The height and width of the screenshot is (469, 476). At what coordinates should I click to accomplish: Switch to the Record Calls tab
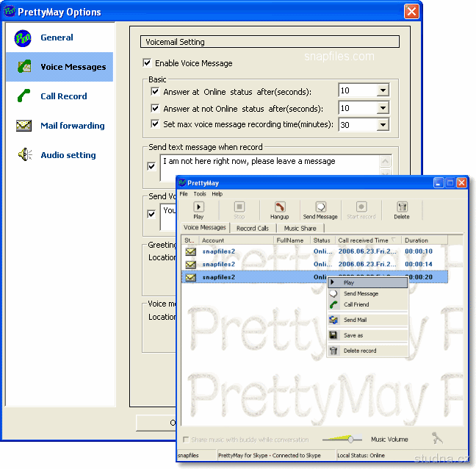[253, 229]
